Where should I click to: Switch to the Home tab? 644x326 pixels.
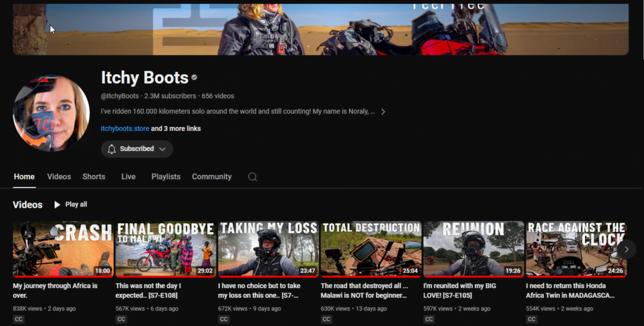pos(25,177)
